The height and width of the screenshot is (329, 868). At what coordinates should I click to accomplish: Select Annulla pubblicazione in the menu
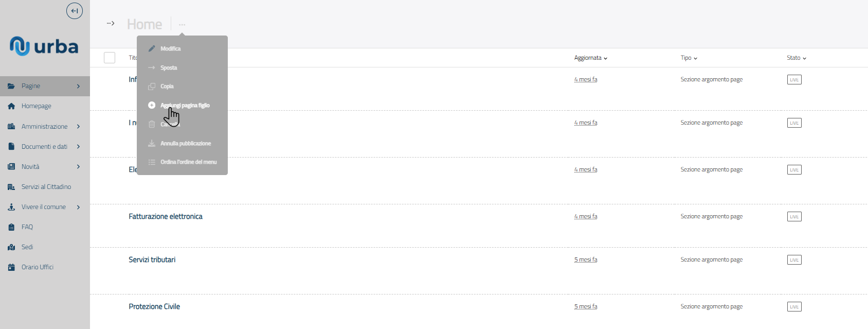click(x=185, y=144)
